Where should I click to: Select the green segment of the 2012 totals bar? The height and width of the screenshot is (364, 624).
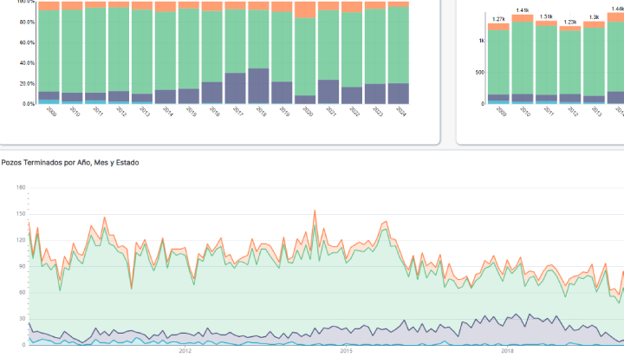coord(570,62)
